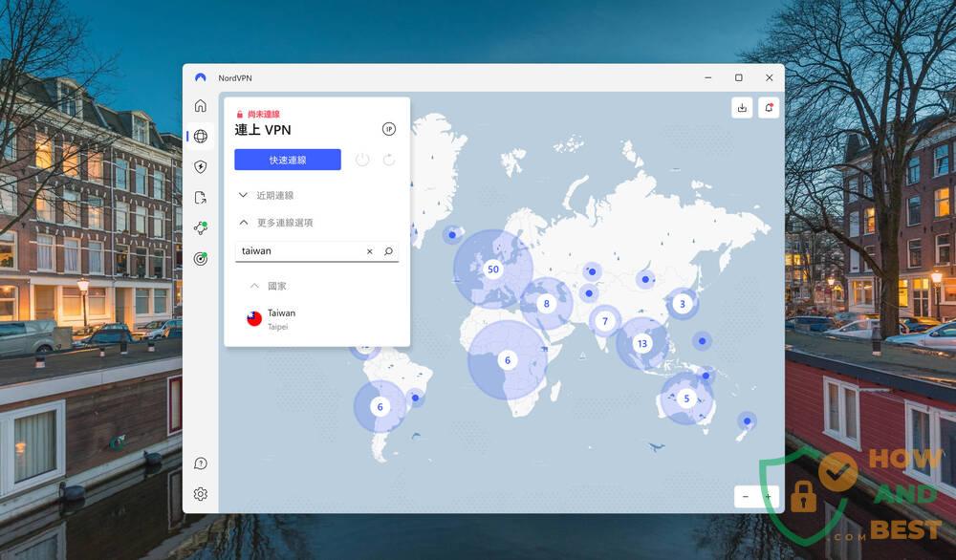Collapse the 國家 countries section
Image resolution: width=956 pixels, height=560 pixels.
254,285
